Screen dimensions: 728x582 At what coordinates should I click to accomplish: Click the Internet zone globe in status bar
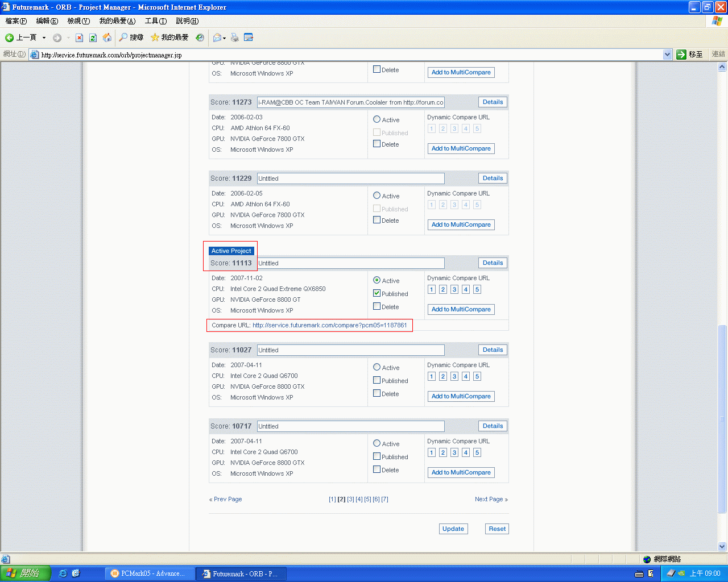coord(647,559)
